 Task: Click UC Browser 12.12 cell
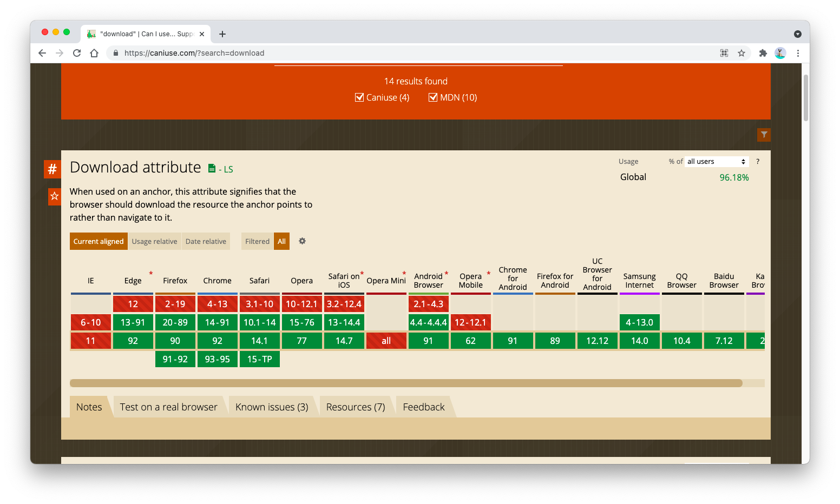(x=598, y=341)
